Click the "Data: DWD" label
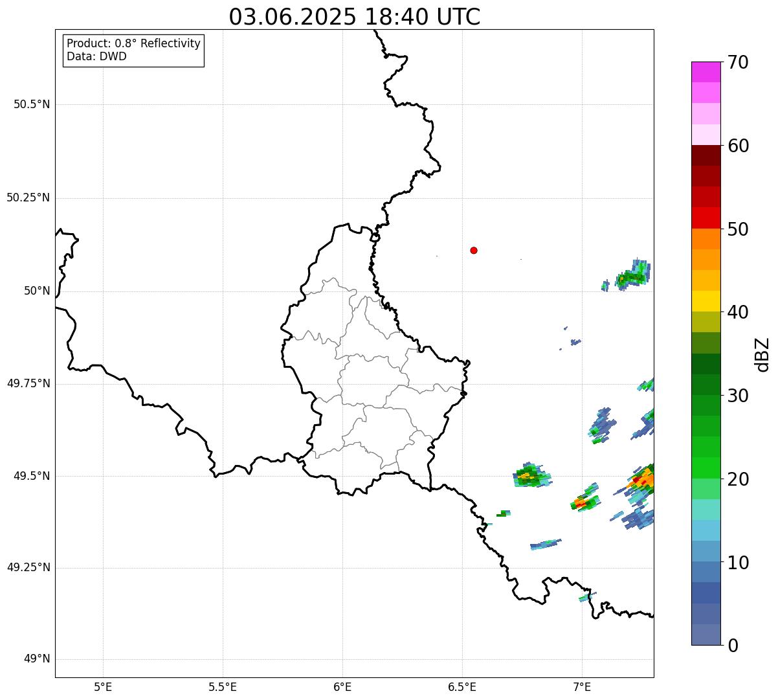This screenshot has width=778, height=700. click(96, 56)
